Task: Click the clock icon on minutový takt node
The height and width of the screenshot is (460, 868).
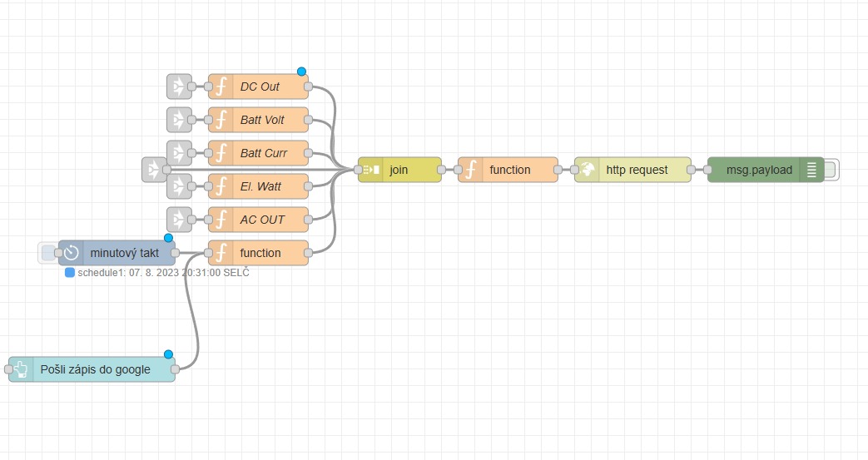Action: [71, 253]
